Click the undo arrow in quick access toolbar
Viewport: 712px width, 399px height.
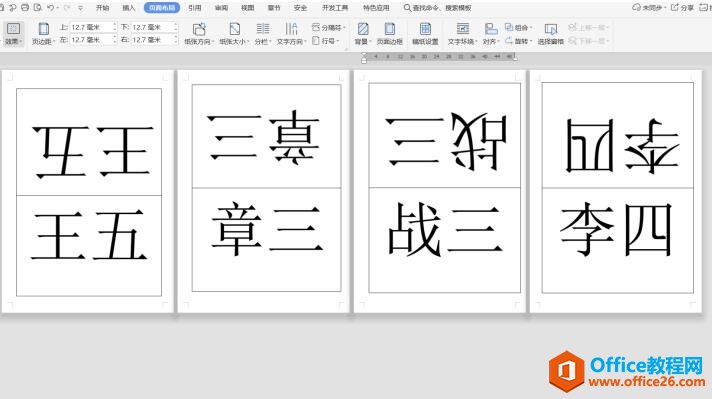click(50, 8)
